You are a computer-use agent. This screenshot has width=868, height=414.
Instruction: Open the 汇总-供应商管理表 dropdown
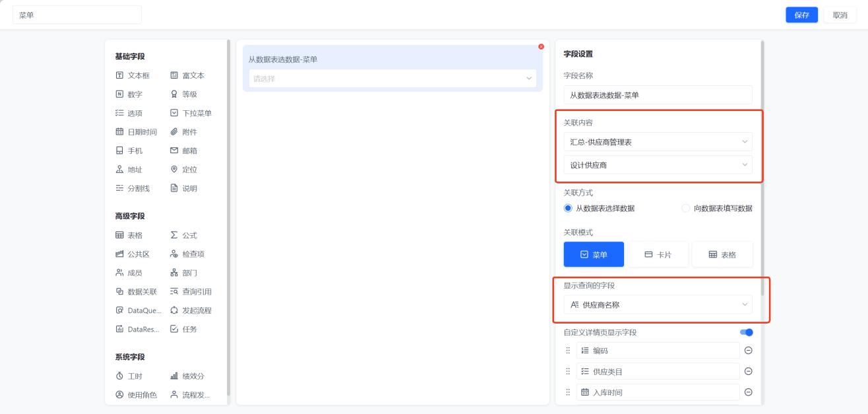click(658, 142)
